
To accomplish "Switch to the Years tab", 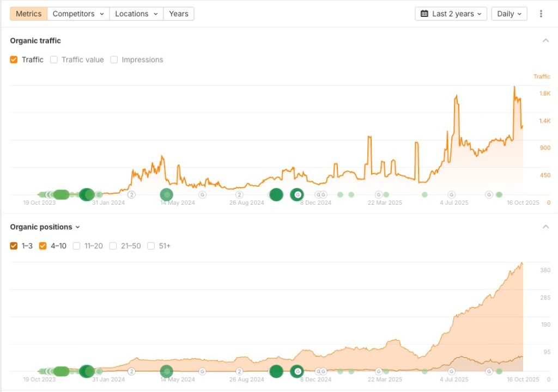I will click(x=179, y=14).
